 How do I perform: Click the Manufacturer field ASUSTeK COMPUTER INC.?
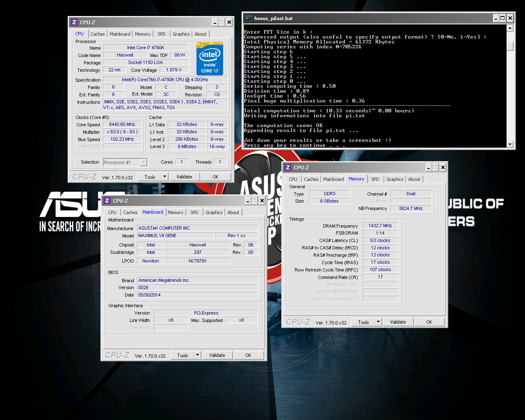pos(198,228)
